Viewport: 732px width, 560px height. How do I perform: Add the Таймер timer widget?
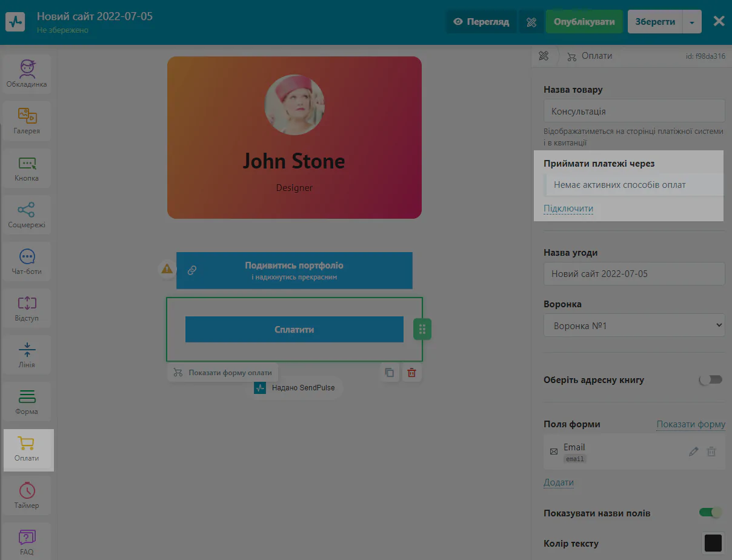(x=27, y=495)
